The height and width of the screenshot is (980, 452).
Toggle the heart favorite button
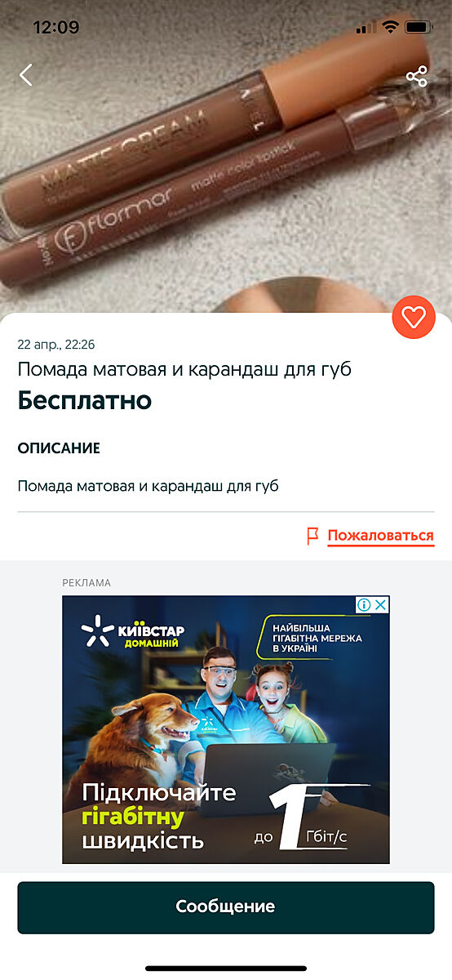(414, 318)
